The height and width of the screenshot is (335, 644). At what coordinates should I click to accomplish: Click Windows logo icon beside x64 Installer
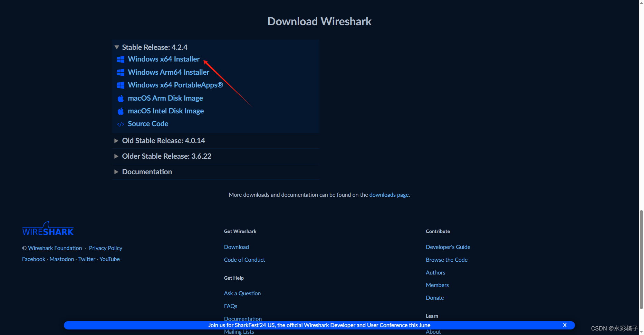121,59
